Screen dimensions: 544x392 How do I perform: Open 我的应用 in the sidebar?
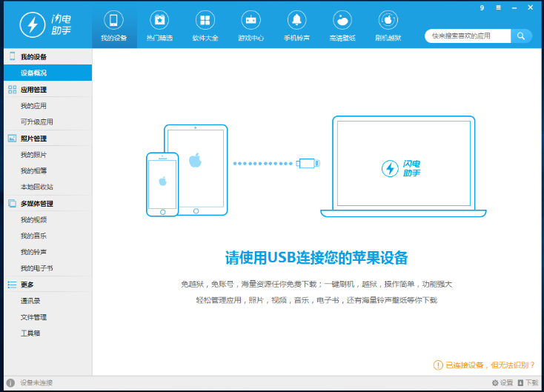(33, 106)
